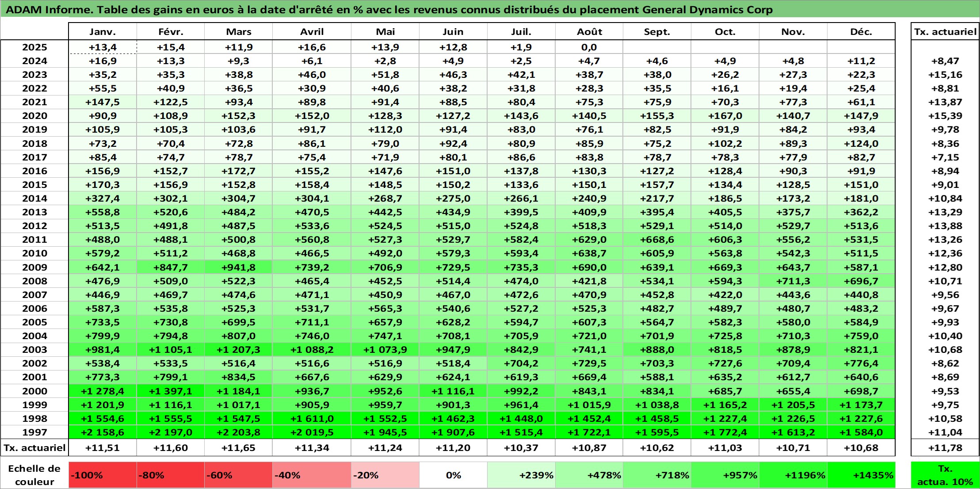This screenshot has height=489, width=980.
Task: Select the '+1 207,3' cell in row 2003
Action: pyautogui.click(x=238, y=350)
